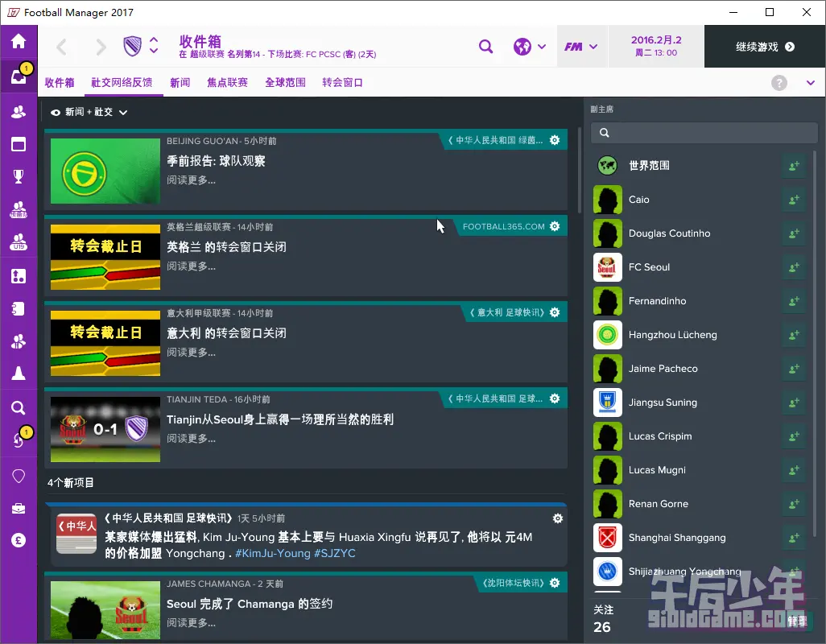
Task: Open the transfers icon with badge
Action: (x=19, y=440)
